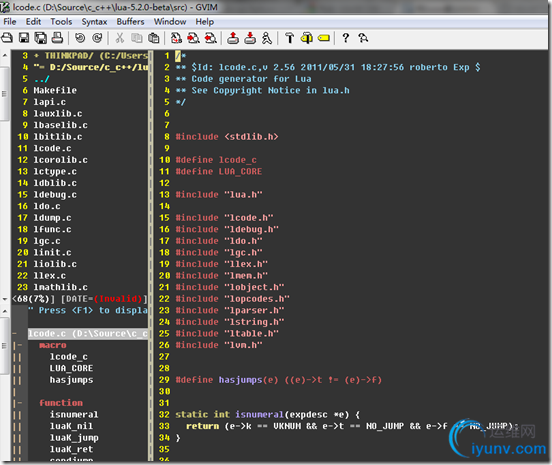Undo the last change via toolbar icon
The width and height of the screenshot is (552, 465).
[x=80, y=38]
